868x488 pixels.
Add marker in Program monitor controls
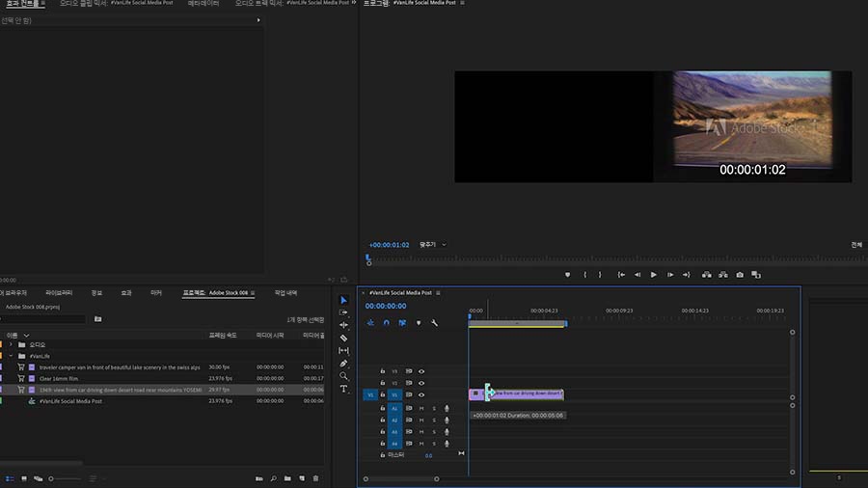point(567,275)
